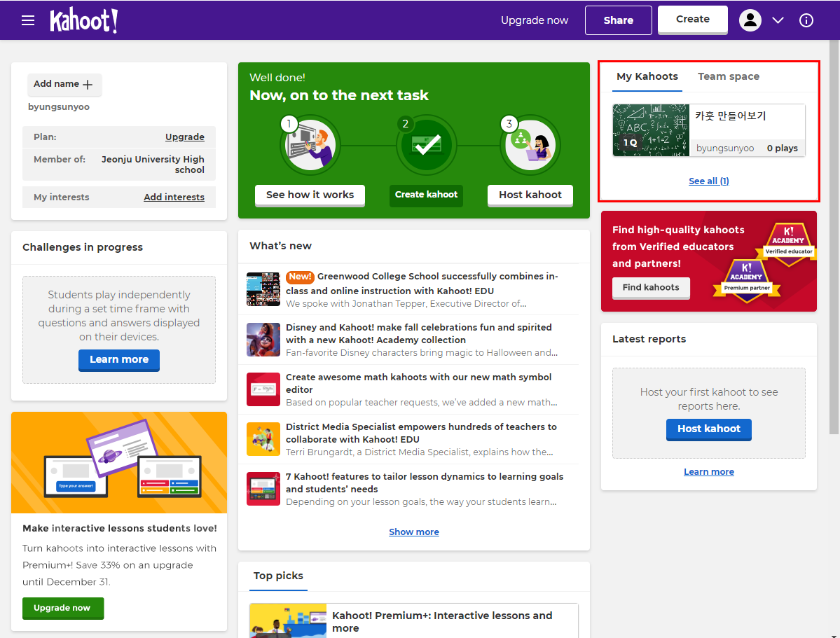Click the What's new heading
Viewport: 840px width, 638px height.
[281, 246]
